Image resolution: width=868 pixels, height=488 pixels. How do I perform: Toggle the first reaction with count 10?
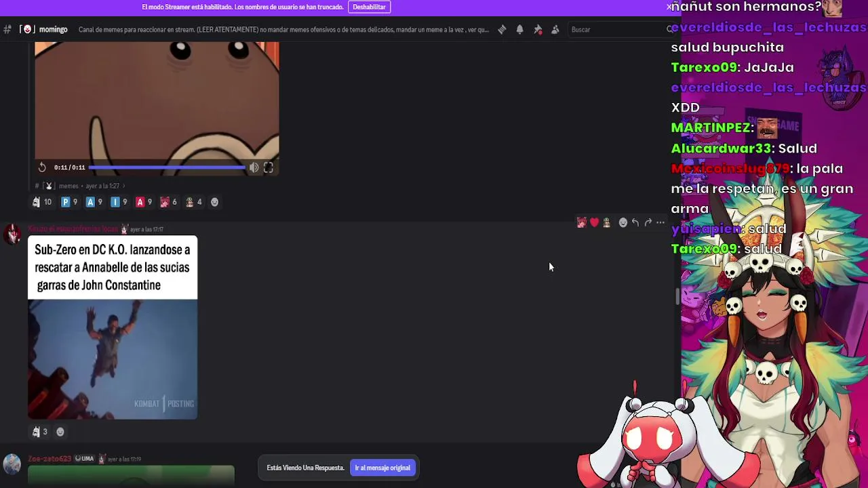(42, 202)
